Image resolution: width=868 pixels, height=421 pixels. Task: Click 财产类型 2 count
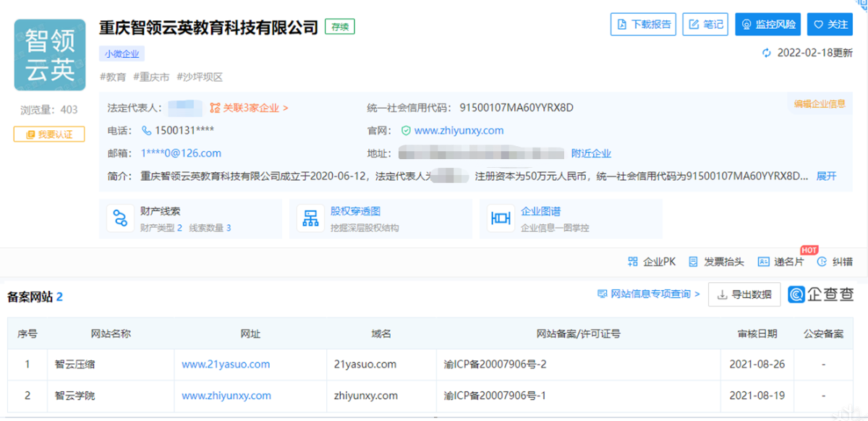[x=161, y=228]
